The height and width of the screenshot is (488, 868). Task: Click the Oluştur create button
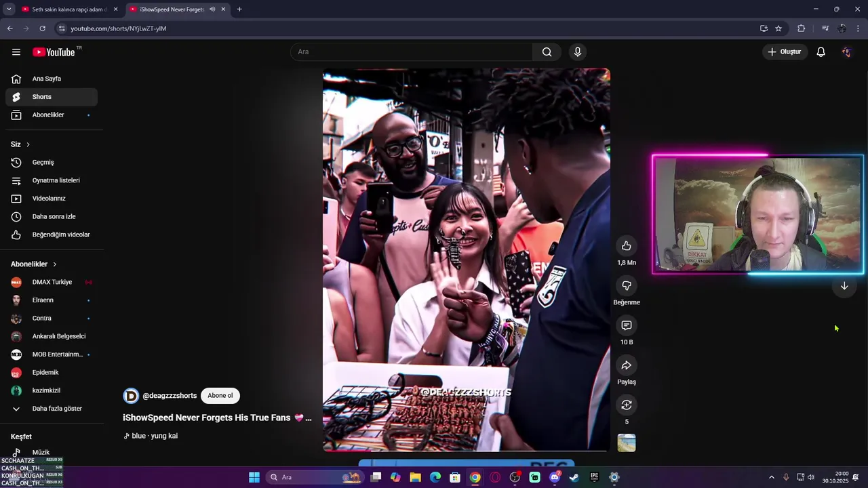coord(785,52)
